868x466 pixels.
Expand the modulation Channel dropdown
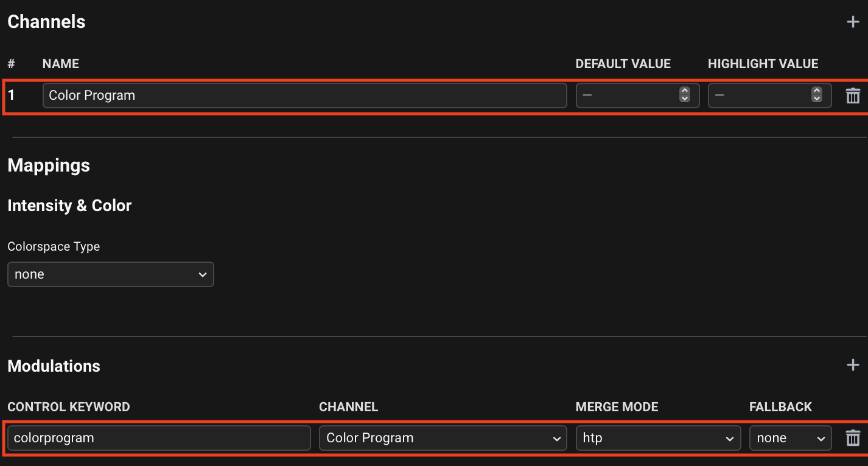(x=443, y=438)
